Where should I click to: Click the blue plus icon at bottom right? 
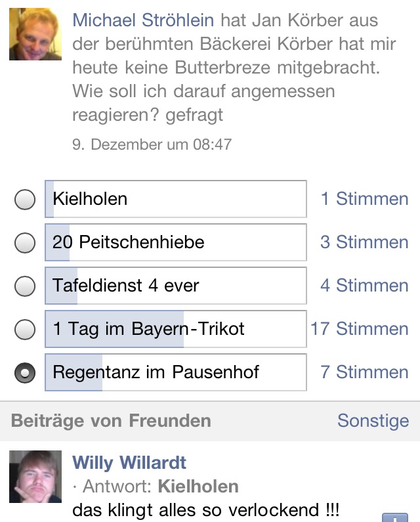394,517
